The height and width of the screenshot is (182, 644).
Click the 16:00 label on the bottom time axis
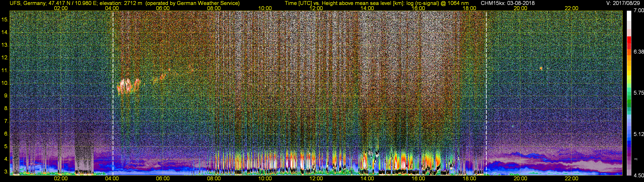pyautogui.click(x=418, y=179)
